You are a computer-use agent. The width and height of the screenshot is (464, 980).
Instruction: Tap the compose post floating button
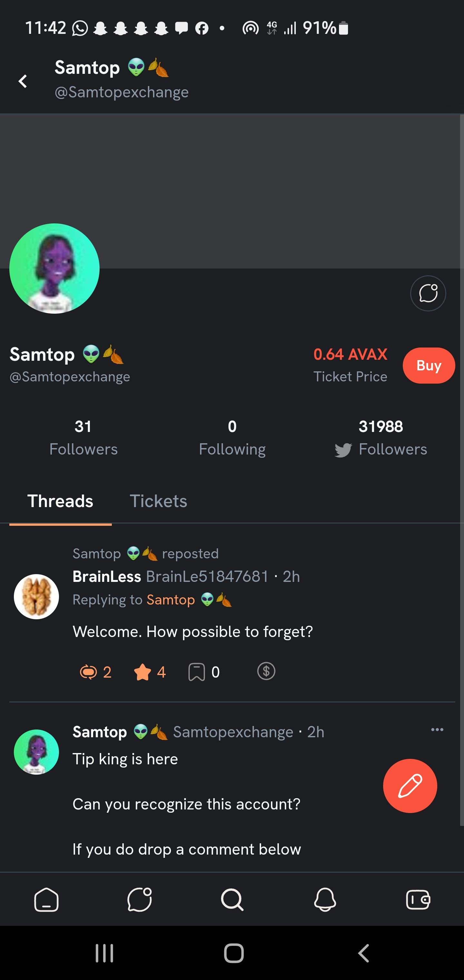410,786
